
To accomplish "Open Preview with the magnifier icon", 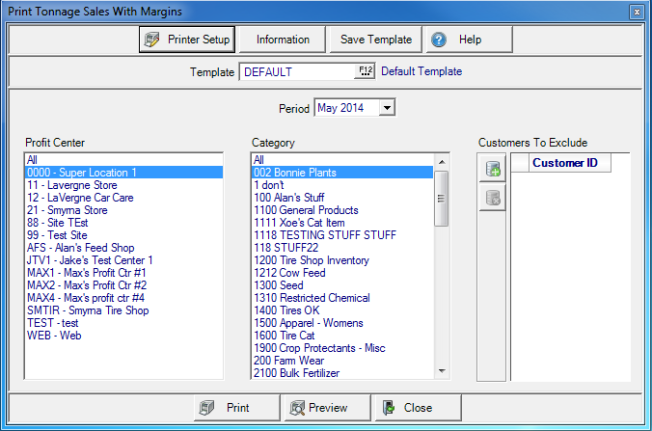I will tap(319, 408).
